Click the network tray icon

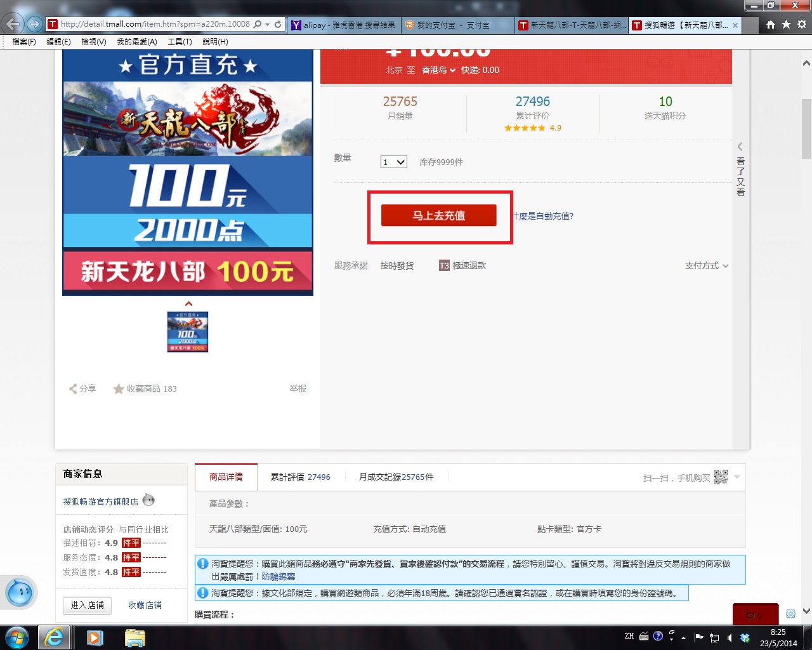pyautogui.click(x=714, y=637)
